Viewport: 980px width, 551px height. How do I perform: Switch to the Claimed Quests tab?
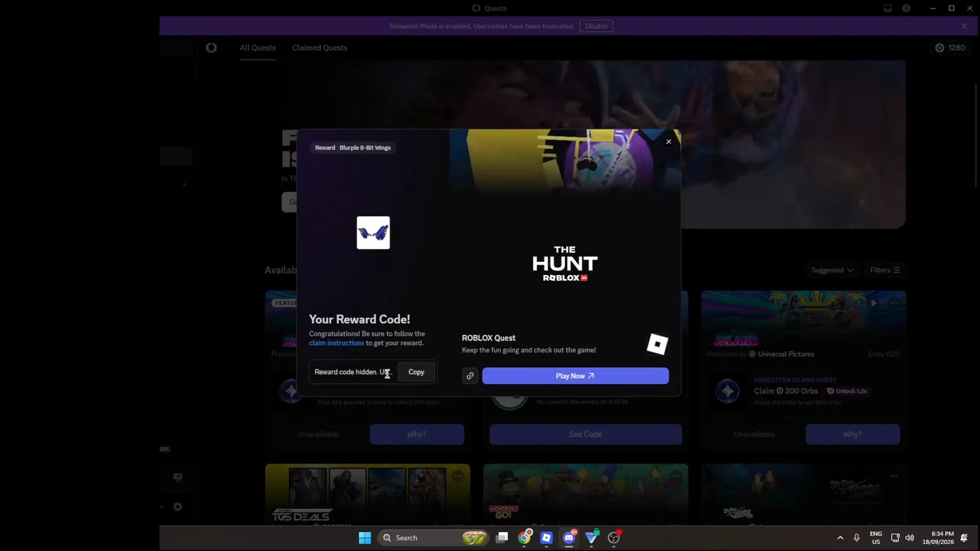(319, 48)
